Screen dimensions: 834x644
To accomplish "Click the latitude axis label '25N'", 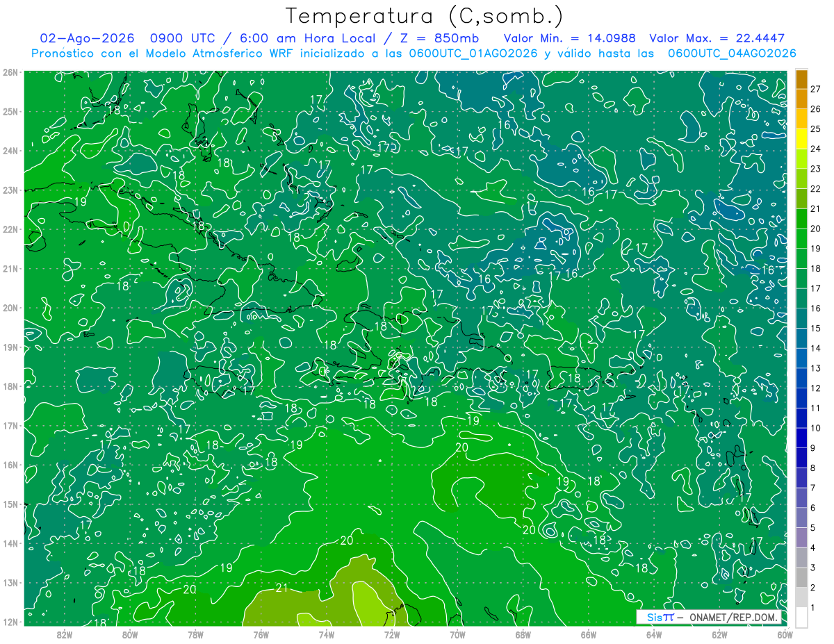I will [x=10, y=111].
